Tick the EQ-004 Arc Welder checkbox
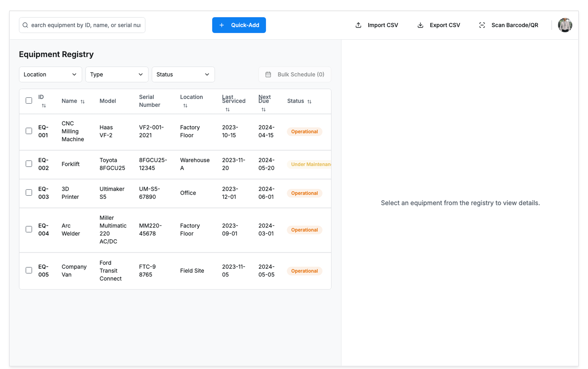This screenshot has height=369, width=588. pyautogui.click(x=29, y=229)
